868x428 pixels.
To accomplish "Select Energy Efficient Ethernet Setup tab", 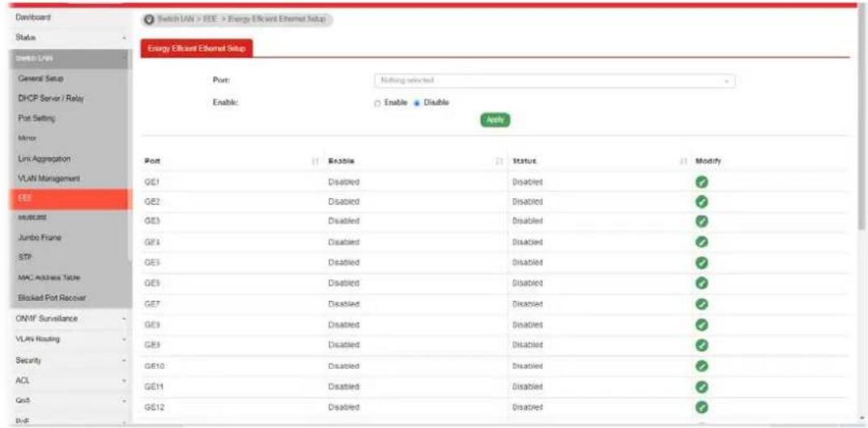I will (197, 49).
